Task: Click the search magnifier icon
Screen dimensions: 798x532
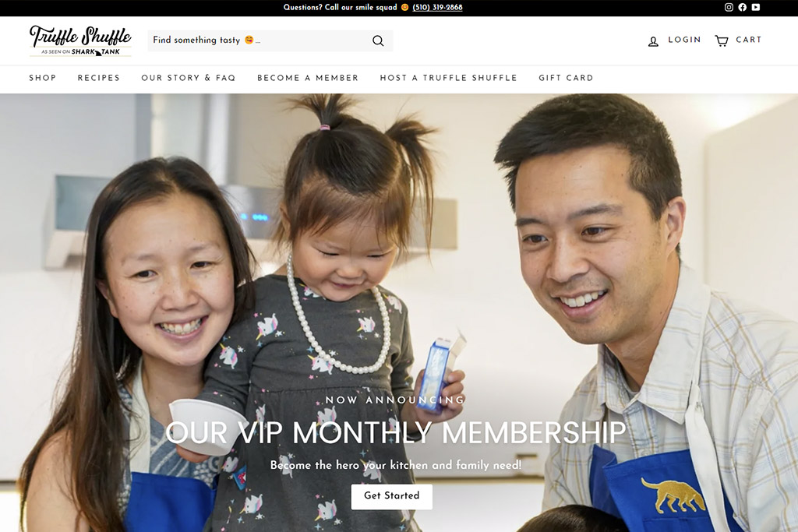Action: (x=378, y=41)
